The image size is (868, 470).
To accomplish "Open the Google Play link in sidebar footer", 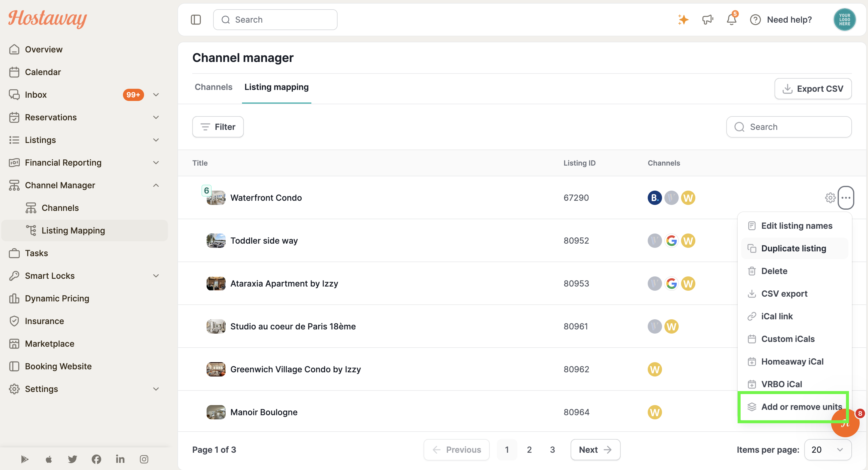I will point(25,459).
